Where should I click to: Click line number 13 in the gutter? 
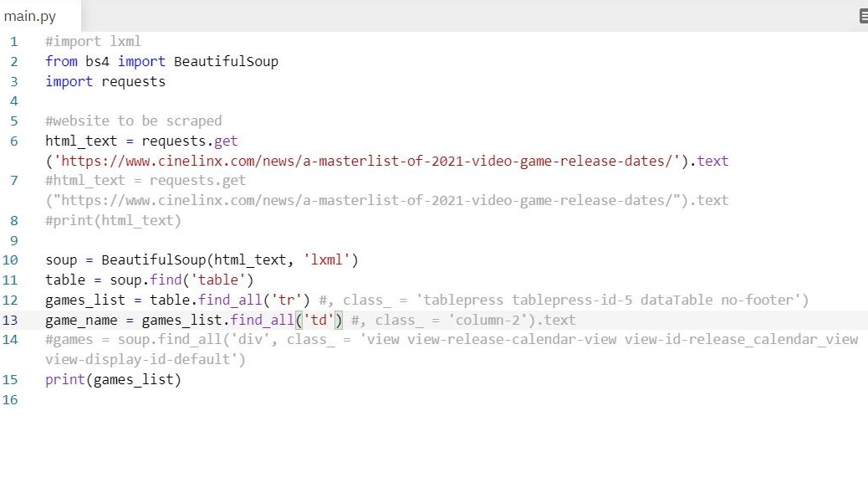(x=10, y=320)
